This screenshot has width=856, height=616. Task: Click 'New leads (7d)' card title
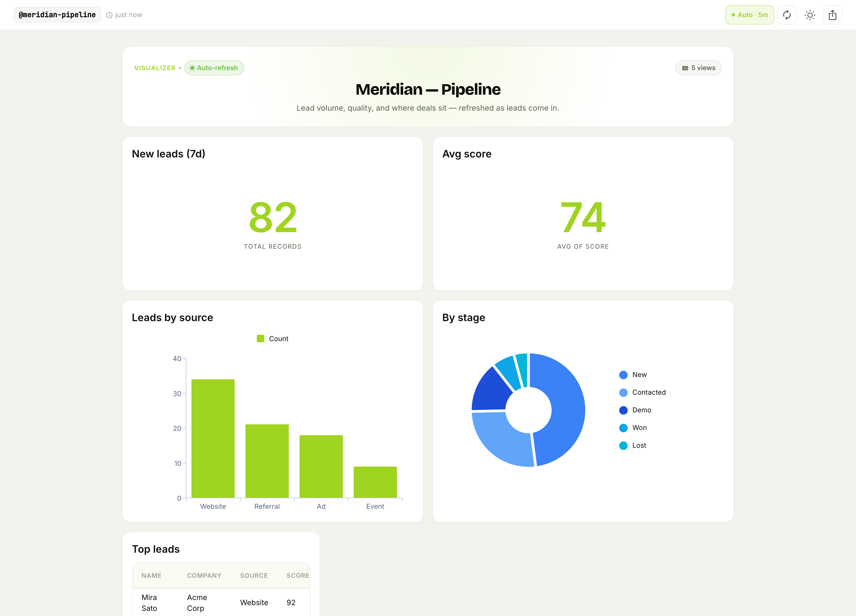point(168,154)
